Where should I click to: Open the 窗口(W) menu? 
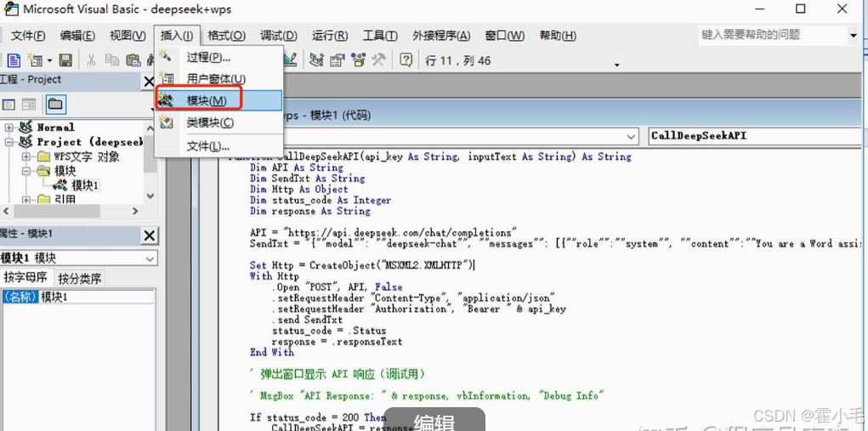click(505, 36)
